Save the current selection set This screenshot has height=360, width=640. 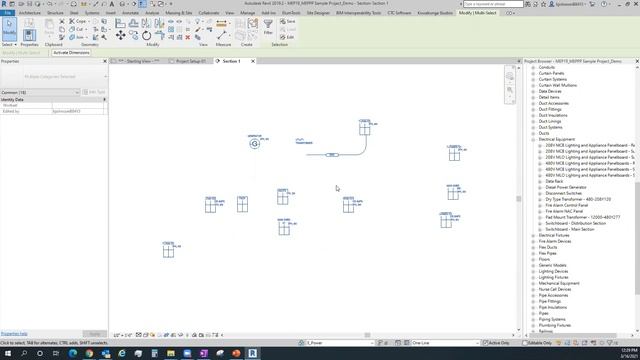(x=288, y=21)
